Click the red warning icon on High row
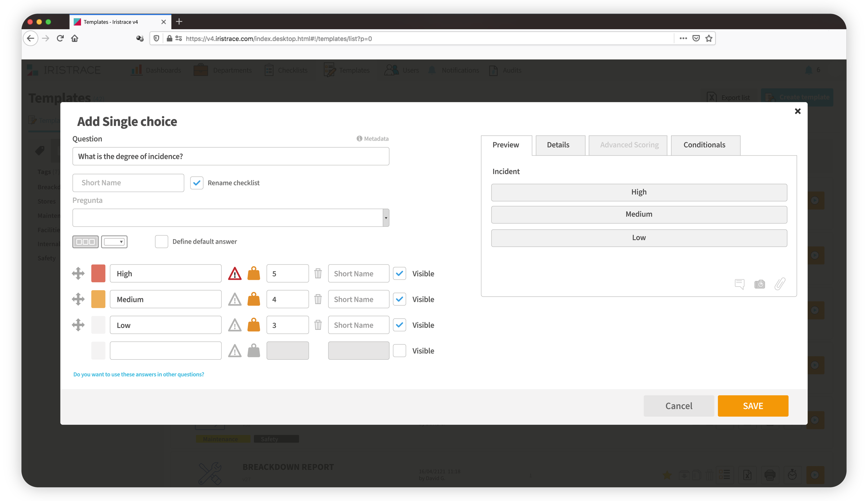This screenshot has height=501, width=868. tap(235, 274)
